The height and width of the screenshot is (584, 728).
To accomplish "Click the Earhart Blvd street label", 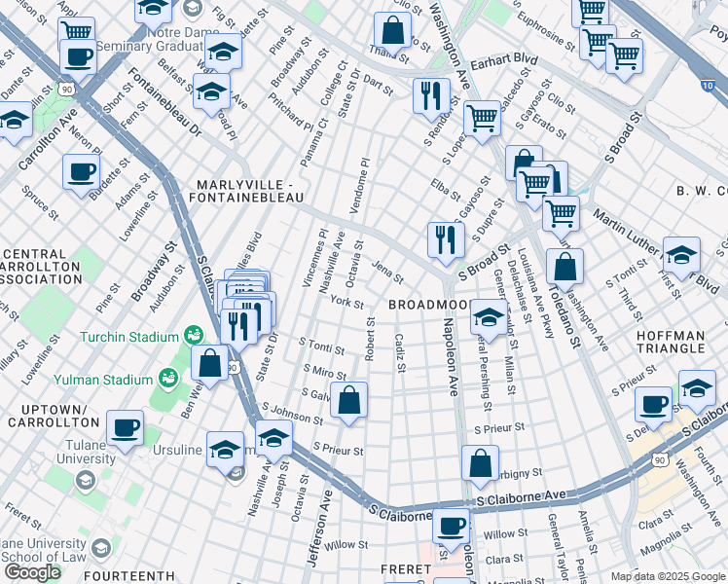I will pos(504,61).
